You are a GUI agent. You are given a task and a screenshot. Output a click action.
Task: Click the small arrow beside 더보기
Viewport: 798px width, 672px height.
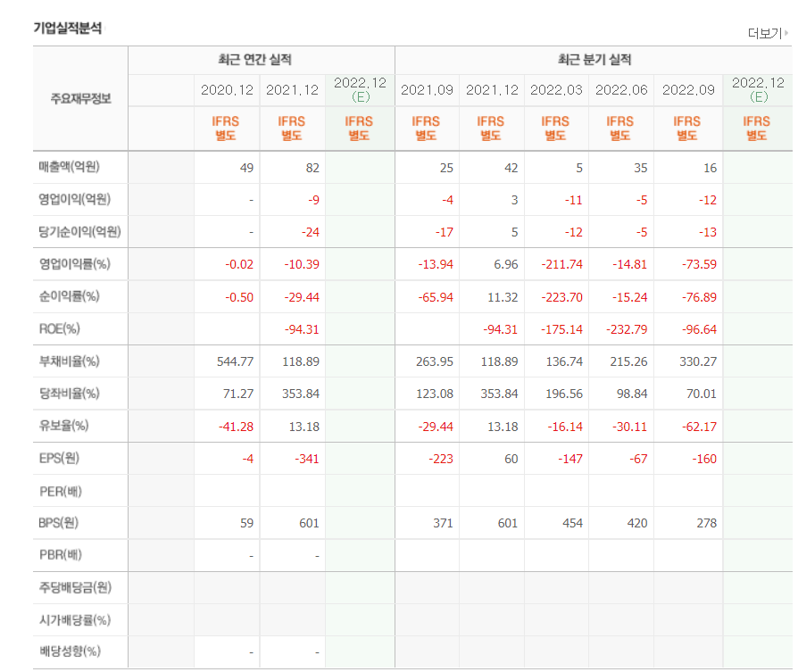click(x=786, y=33)
